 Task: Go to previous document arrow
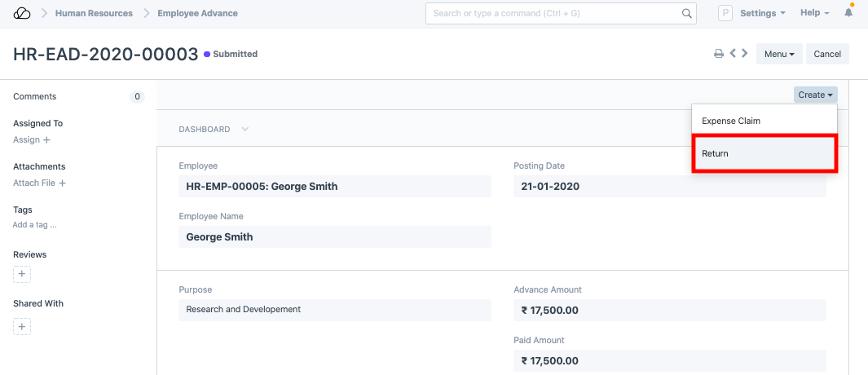(x=733, y=54)
